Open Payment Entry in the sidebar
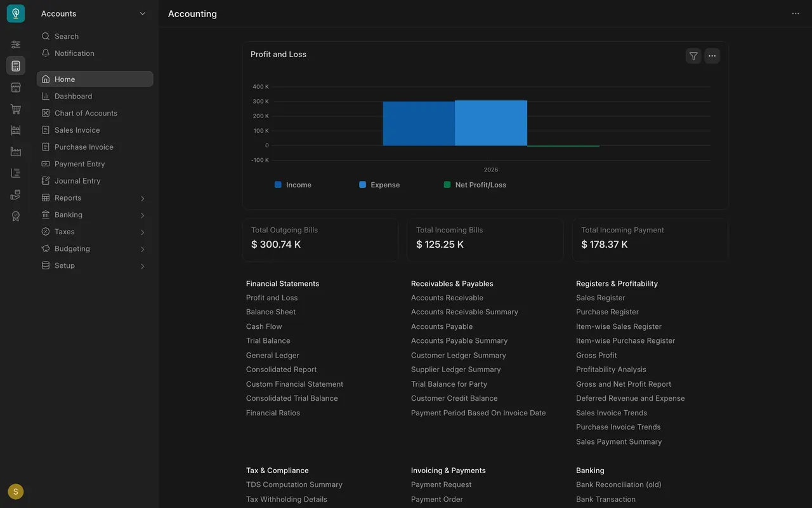This screenshot has height=508, width=812. pyautogui.click(x=95, y=164)
